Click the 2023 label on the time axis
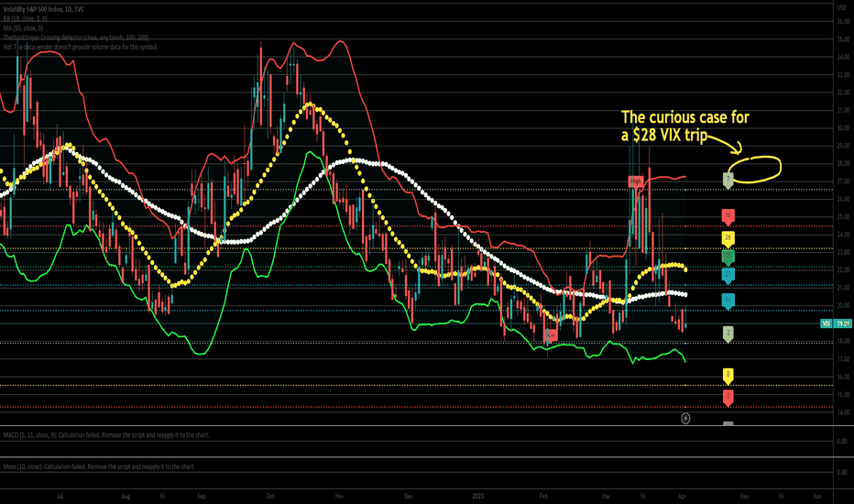The image size is (854, 504). (477, 497)
